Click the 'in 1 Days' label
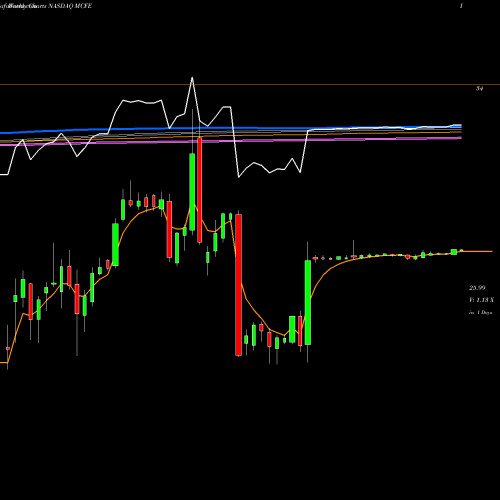Image resolution: width=500 pixels, height=500 pixels. (480, 313)
